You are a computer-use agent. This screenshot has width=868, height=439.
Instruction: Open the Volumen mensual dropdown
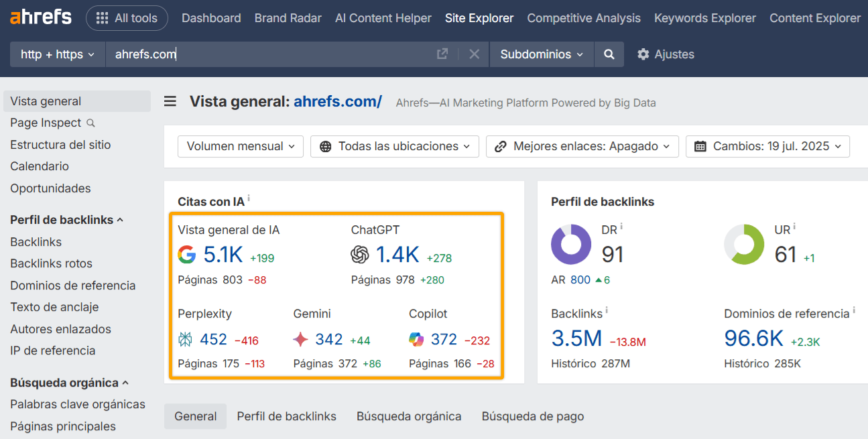click(x=240, y=146)
